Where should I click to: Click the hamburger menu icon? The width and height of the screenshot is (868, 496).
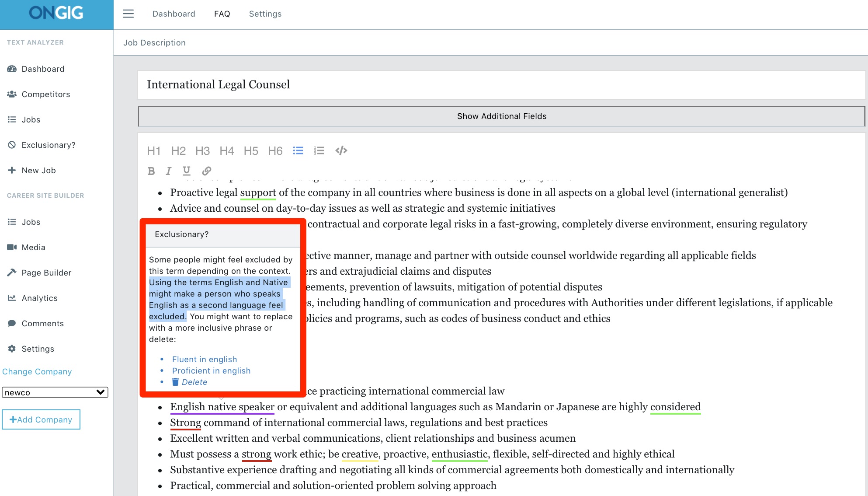click(x=128, y=14)
